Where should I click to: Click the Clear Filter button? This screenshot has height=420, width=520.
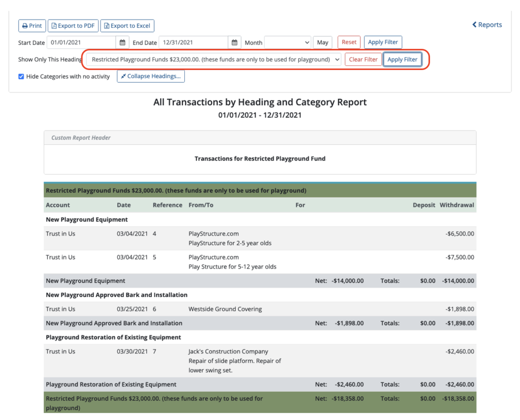[x=363, y=59]
